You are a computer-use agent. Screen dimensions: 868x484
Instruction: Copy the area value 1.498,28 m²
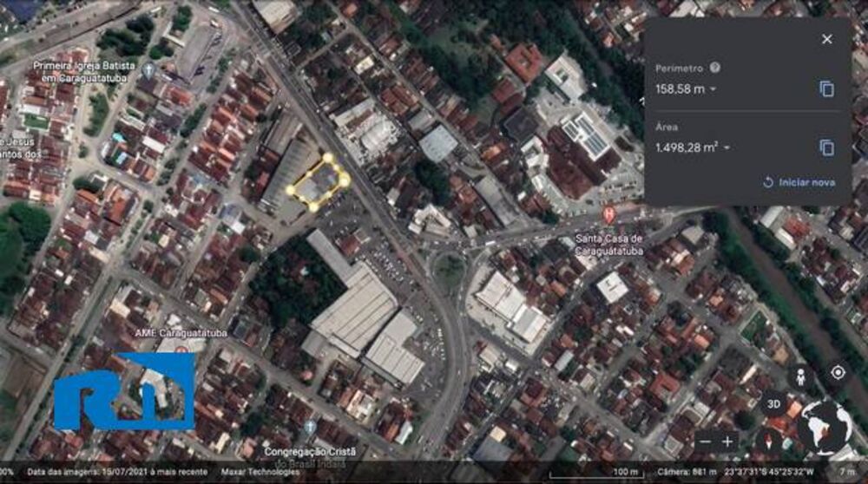pyautogui.click(x=826, y=147)
